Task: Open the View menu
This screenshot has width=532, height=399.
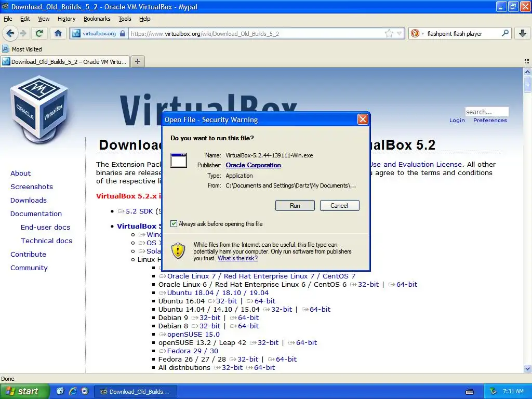Action: pyautogui.click(x=44, y=19)
